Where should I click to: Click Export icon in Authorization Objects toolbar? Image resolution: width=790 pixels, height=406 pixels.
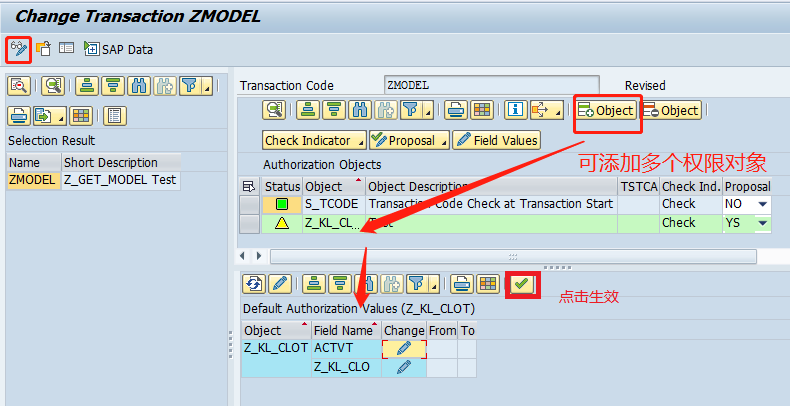541,110
